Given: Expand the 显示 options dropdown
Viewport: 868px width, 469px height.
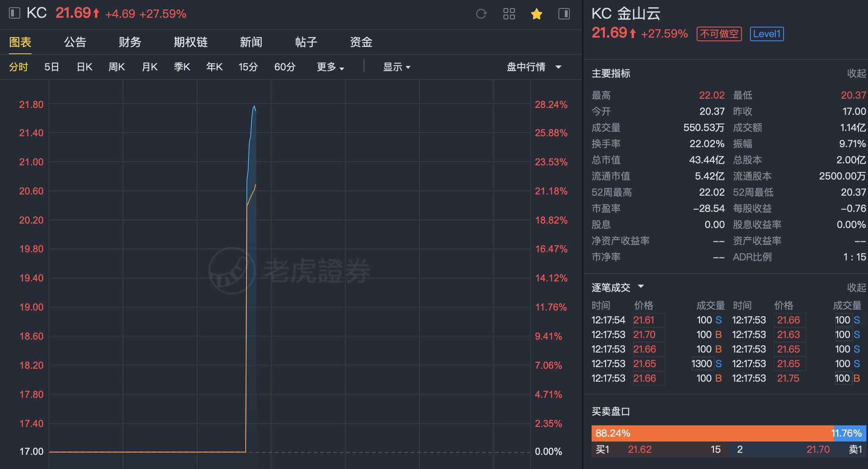Looking at the screenshot, I should (397, 67).
